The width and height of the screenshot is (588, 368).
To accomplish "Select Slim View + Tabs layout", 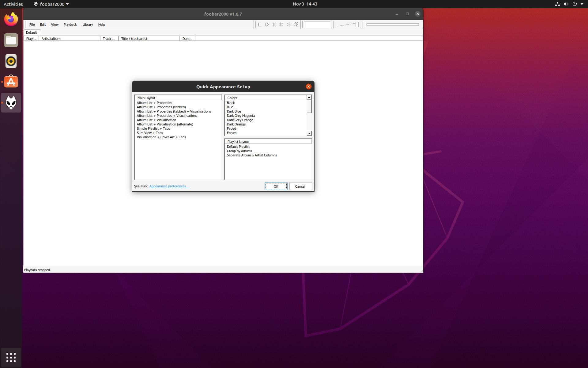I will pos(150,133).
